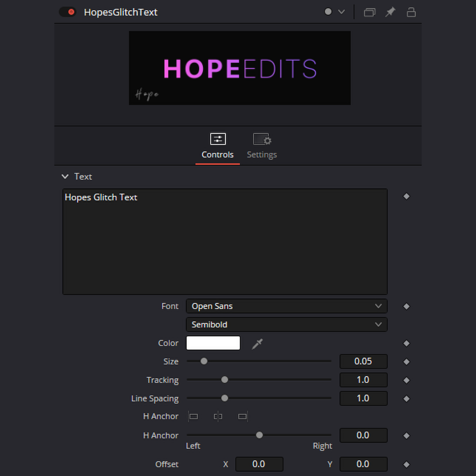Image resolution: width=476 pixels, height=476 pixels.
Task: Click inside the Hopes Glitch Text box
Action: (225, 242)
